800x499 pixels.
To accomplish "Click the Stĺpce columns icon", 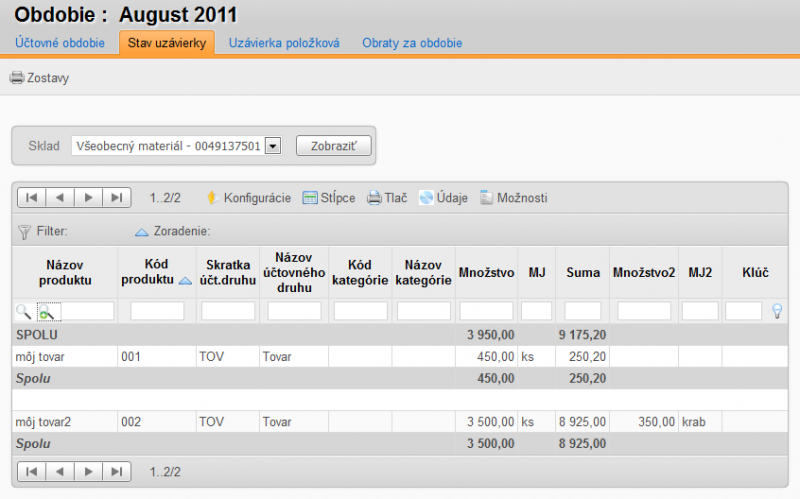I will pyautogui.click(x=310, y=197).
